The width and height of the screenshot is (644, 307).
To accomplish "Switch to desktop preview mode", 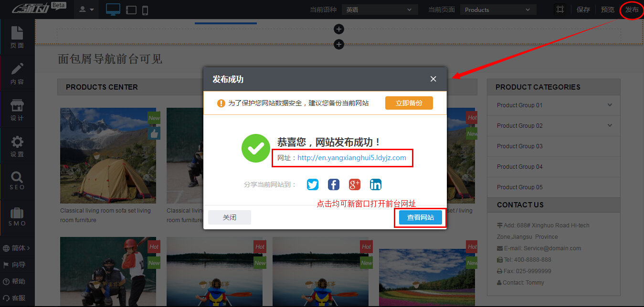I will coord(113,9).
